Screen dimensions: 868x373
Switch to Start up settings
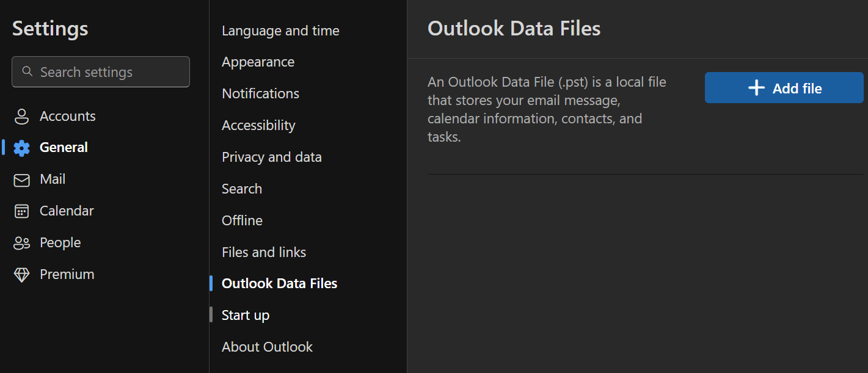pos(246,315)
